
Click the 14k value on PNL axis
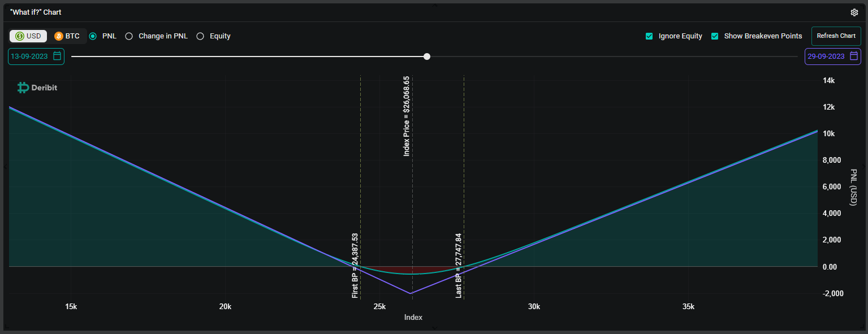click(x=828, y=81)
